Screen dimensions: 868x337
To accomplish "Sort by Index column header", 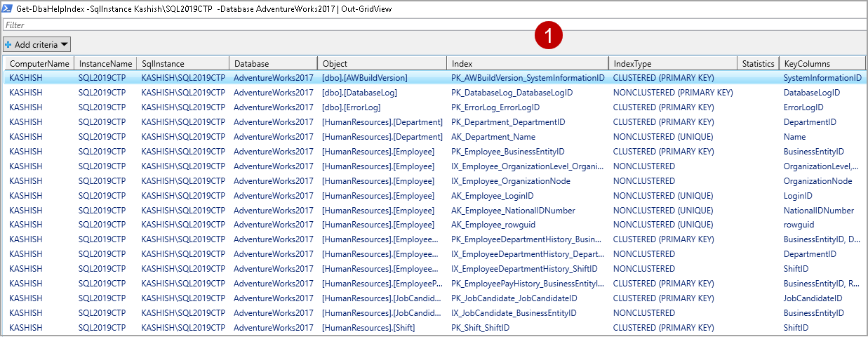I will (x=527, y=63).
